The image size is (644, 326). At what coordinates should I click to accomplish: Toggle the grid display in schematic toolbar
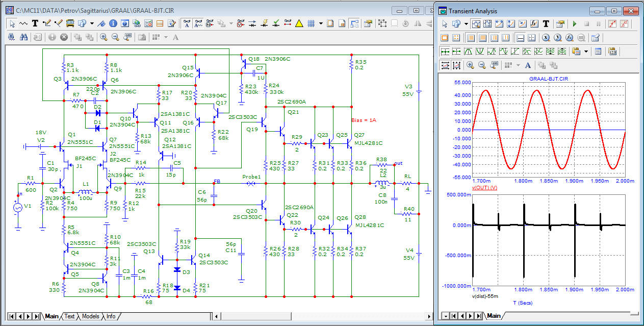[310, 23]
